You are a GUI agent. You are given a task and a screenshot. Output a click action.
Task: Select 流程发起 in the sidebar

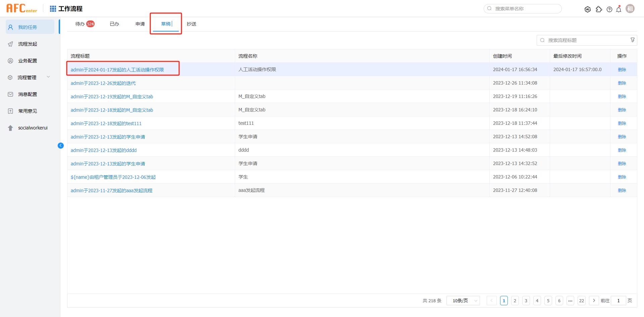28,44
